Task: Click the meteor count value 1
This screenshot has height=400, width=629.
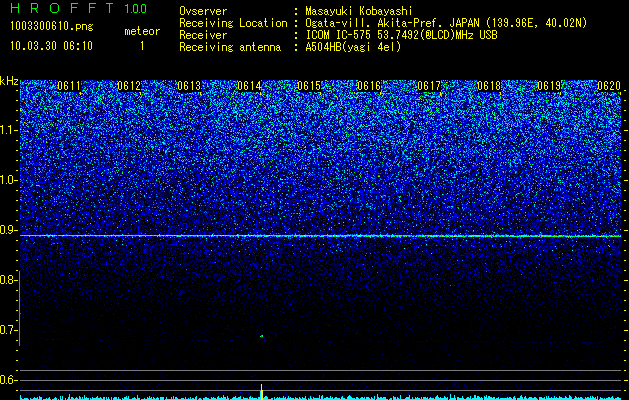Action: (142, 46)
